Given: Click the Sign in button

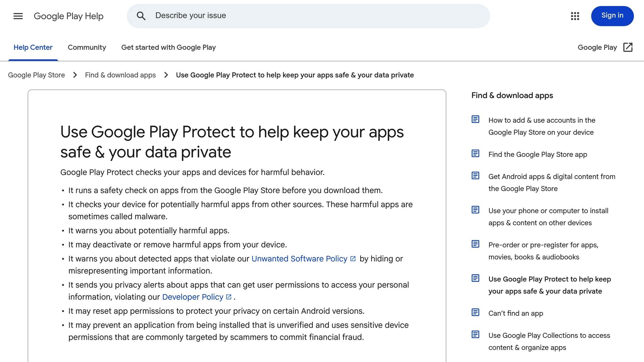Looking at the screenshot, I should (612, 15).
